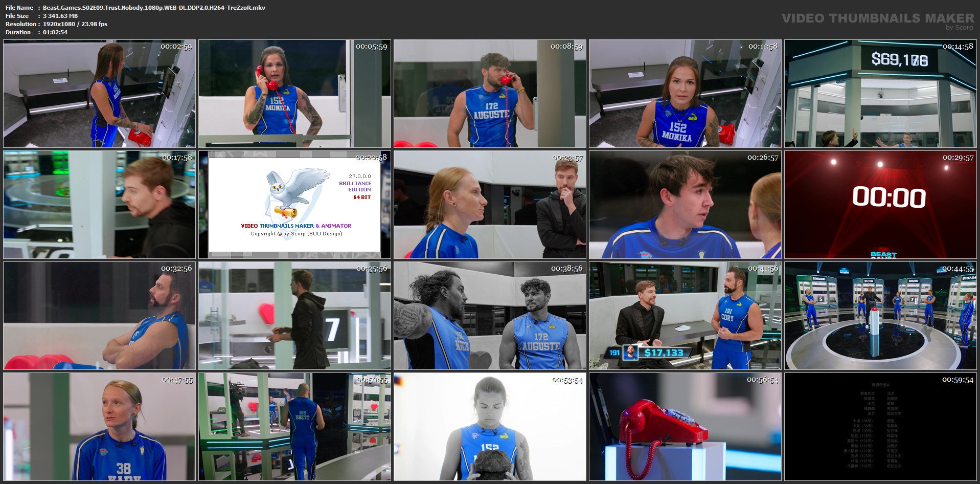980x484 pixels.
Task: Select the 00:35:56 thumbnail with number 7
Action: point(294,316)
